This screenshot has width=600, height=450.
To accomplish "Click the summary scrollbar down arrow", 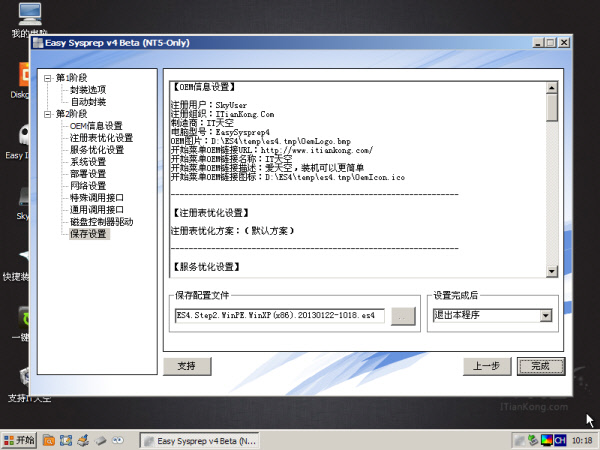I will tap(551, 272).
